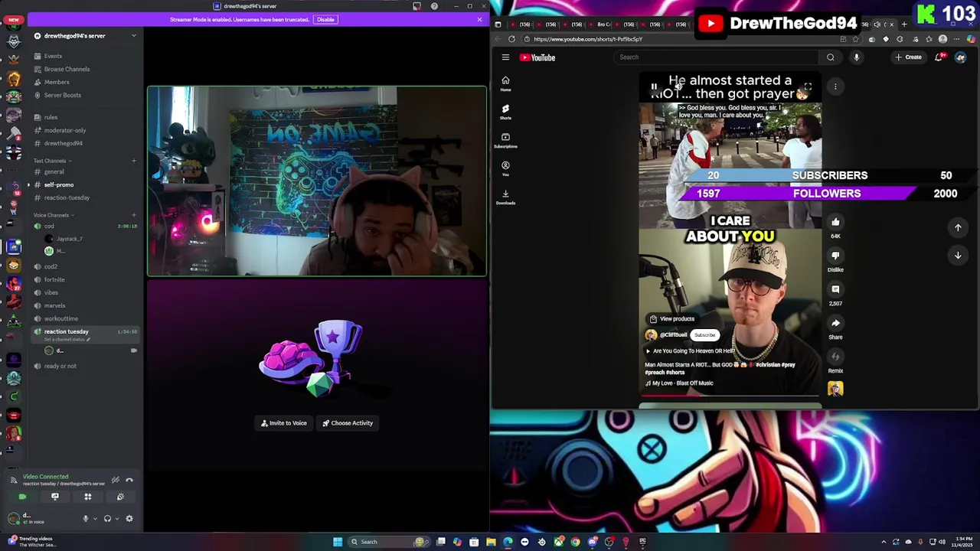Go to next Short arrow
Screen dimensions: 980x551
[958, 256]
